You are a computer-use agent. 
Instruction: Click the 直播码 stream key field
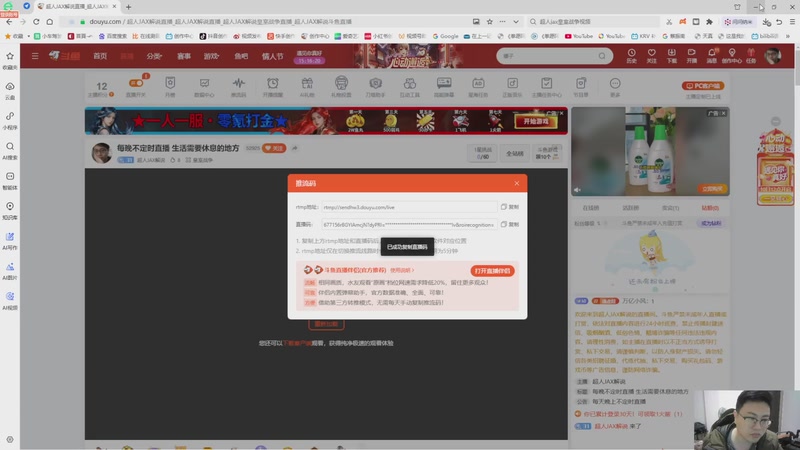pyautogui.click(x=409, y=224)
